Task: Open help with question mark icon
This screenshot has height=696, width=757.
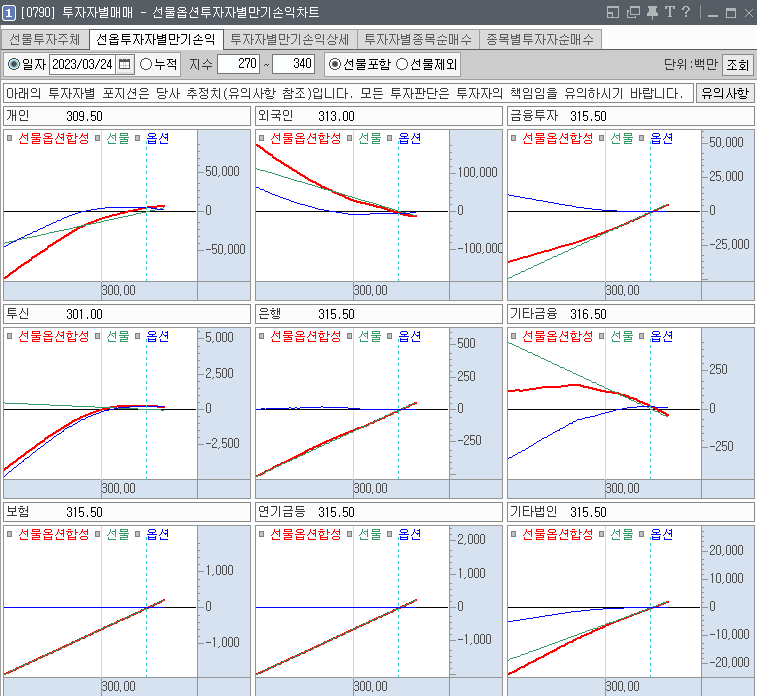Action: pyautogui.click(x=686, y=12)
